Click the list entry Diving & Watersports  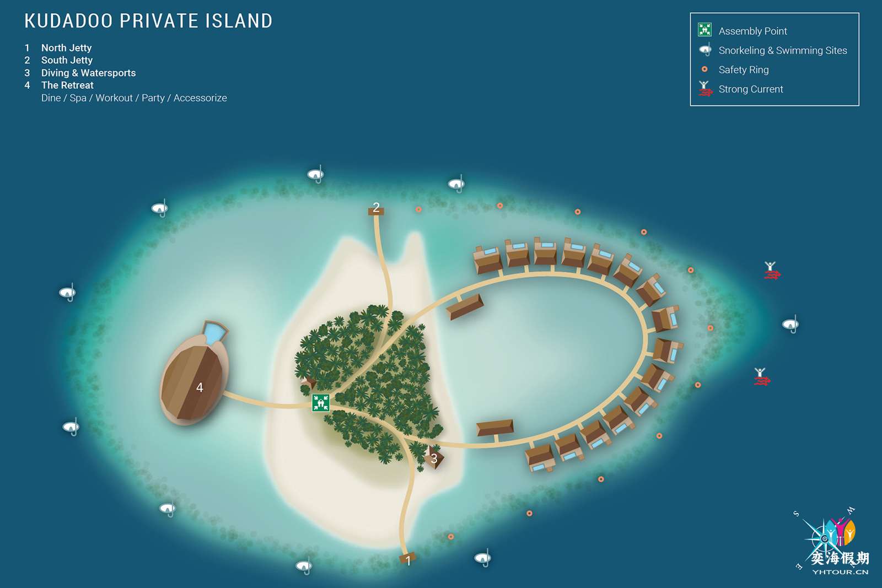(88, 73)
